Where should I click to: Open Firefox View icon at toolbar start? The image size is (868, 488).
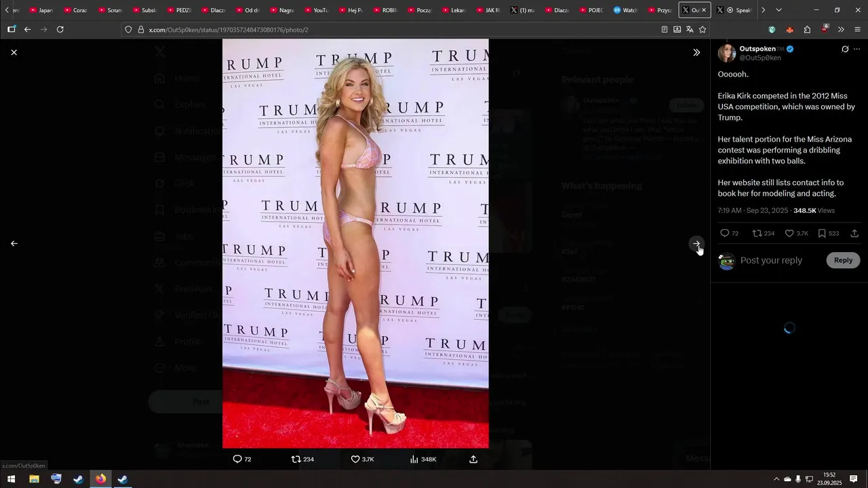pyautogui.click(x=12, y=29)
